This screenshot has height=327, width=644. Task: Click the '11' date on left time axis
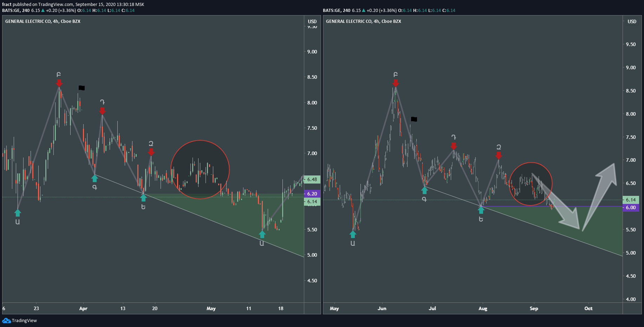(x=249, y=308)
